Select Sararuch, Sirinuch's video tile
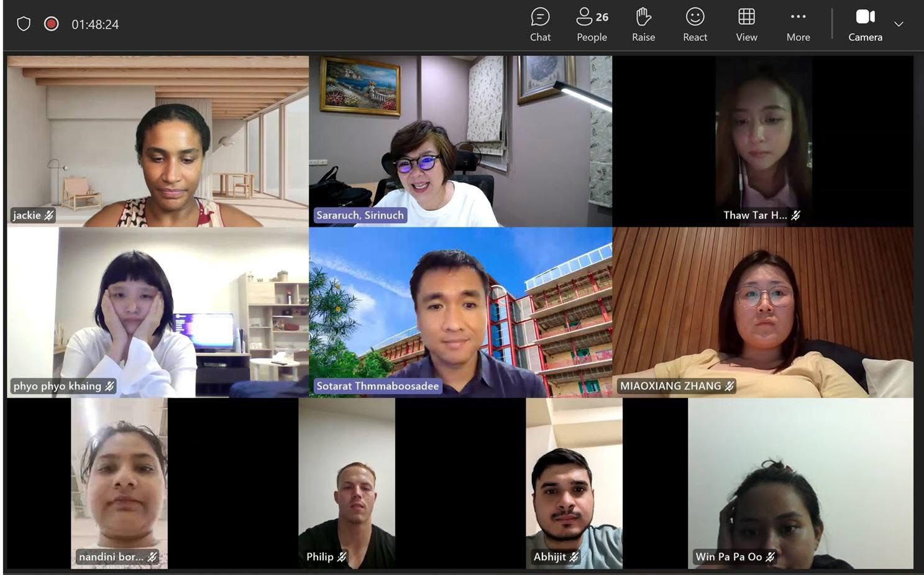 coord(460,141)
